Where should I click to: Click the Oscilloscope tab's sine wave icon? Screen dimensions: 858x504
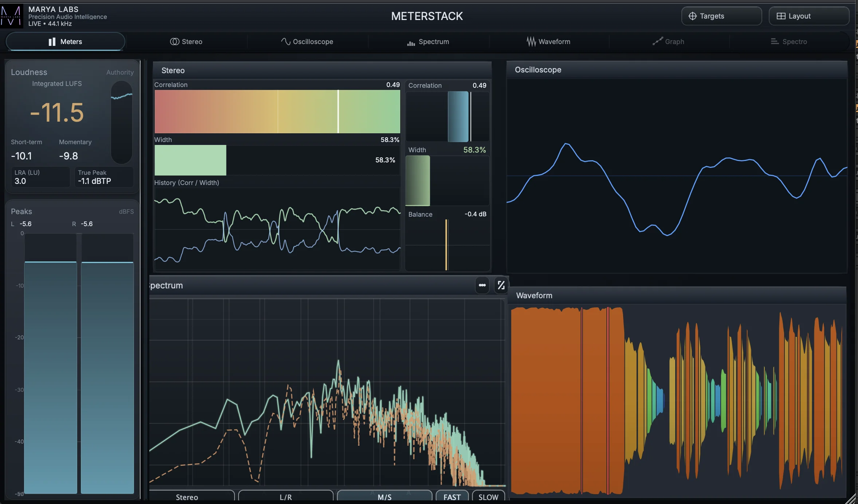coord(286,42)
